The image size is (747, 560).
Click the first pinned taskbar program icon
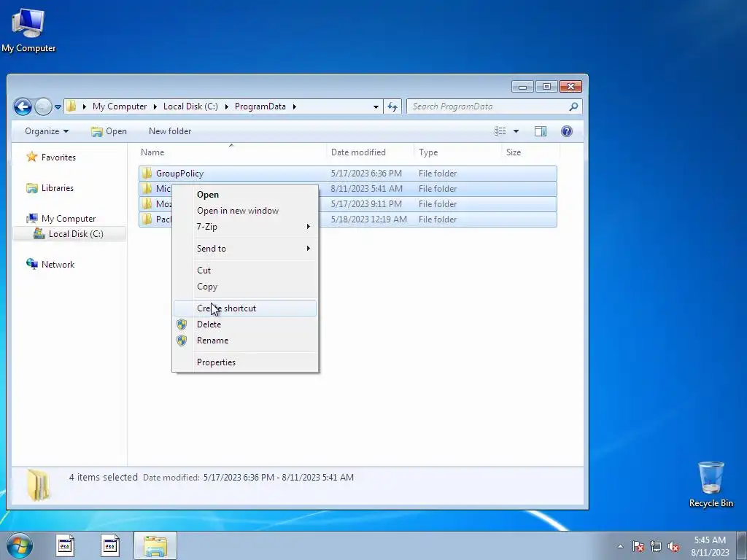coord(65,545)
